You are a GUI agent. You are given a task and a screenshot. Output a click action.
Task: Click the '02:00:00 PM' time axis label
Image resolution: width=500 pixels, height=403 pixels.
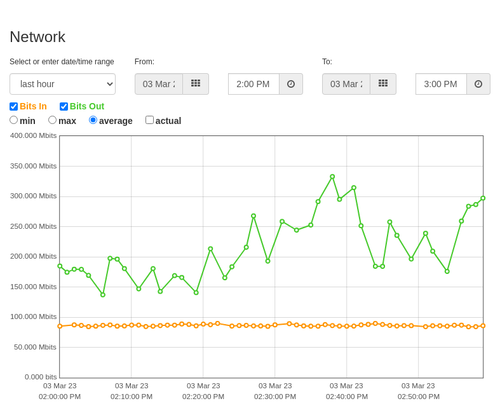[x=60, y=397]
